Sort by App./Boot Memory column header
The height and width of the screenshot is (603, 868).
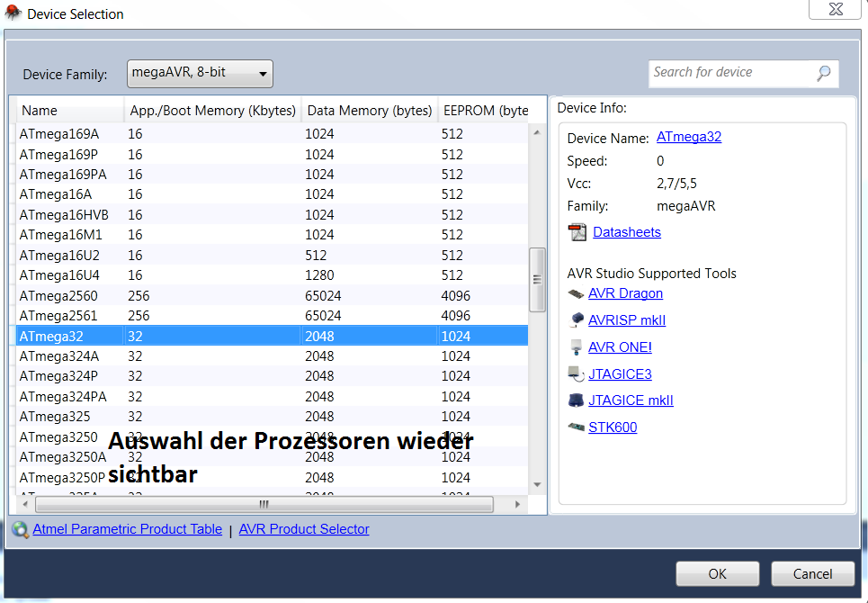pyautogui.click(x=212, y=110)
